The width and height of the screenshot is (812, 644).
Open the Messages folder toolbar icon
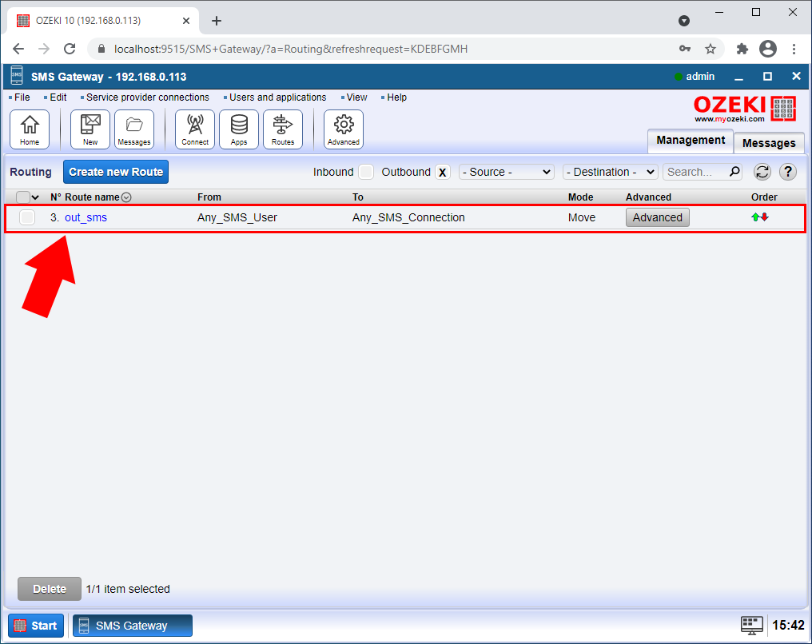(x=134, y=129)
